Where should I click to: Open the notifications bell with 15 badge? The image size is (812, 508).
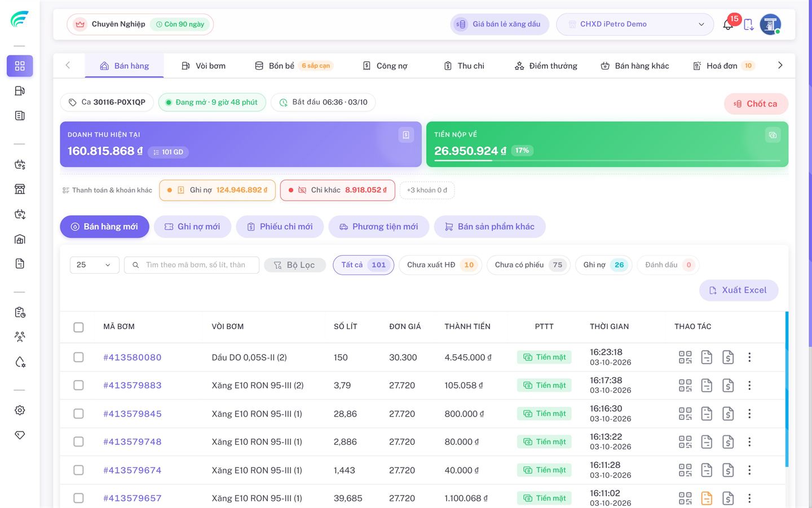[729, 24]
